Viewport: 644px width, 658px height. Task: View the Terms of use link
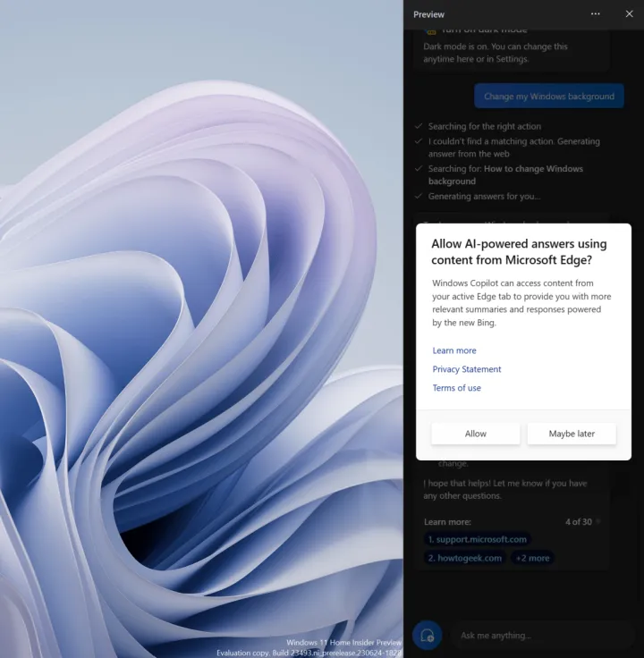[x=457, y=388]
